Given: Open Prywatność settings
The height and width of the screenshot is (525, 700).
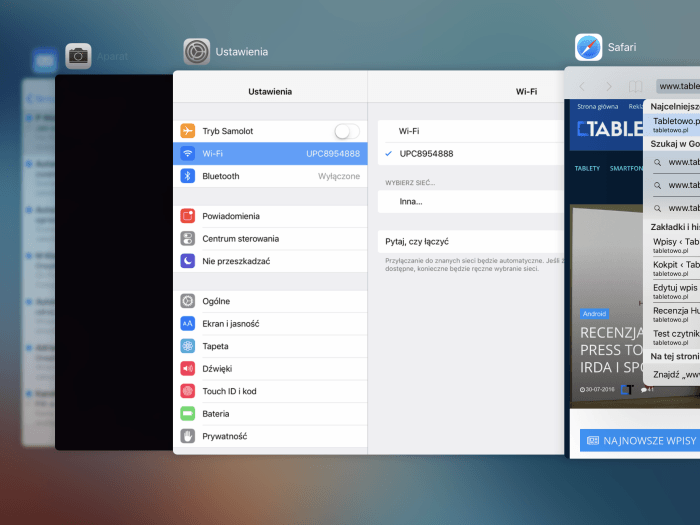Looking at the screenshot, I should [270, 436].
